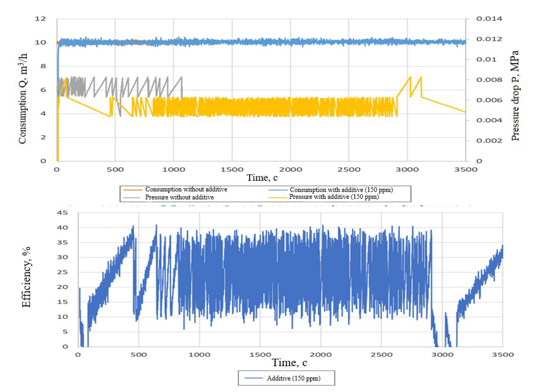Click the 12 tick on the consumption axis
This screenshot has height=392, width=543.
40,19
